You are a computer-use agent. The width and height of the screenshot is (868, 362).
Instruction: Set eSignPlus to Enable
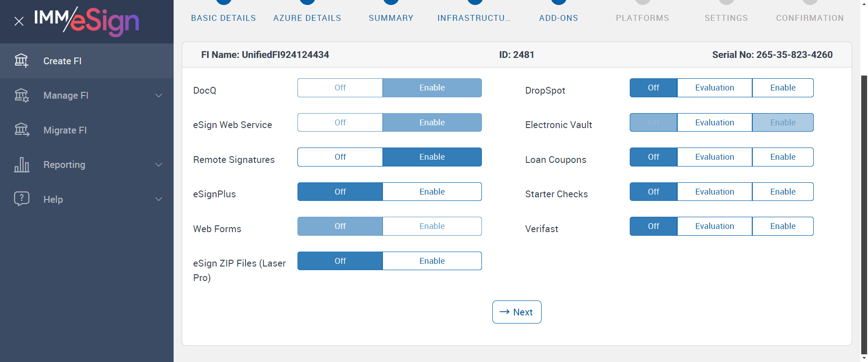pos(432,192)
